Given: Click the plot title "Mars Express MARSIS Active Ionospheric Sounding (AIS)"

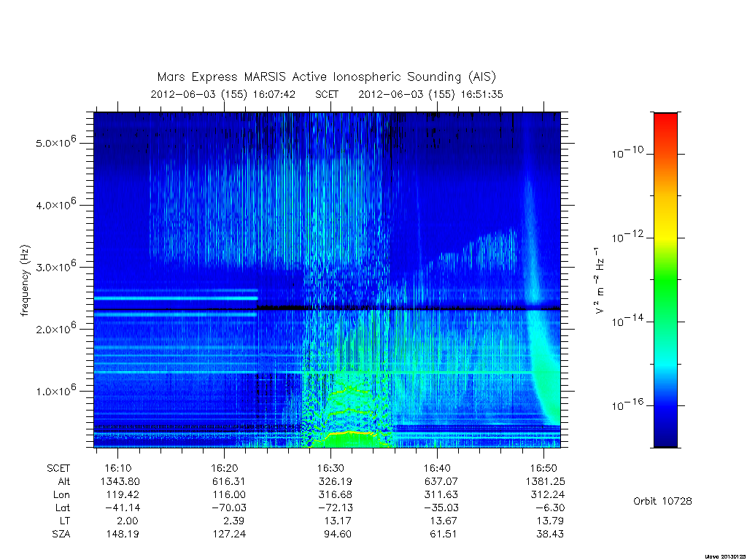Looking at the screenshot, I should click(x=326, y=77).
